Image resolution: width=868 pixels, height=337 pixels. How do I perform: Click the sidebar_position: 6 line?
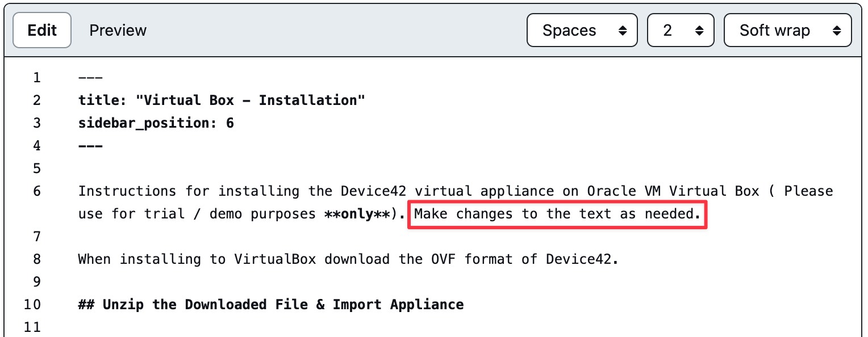pyautogui.click(x=156, y=123)
